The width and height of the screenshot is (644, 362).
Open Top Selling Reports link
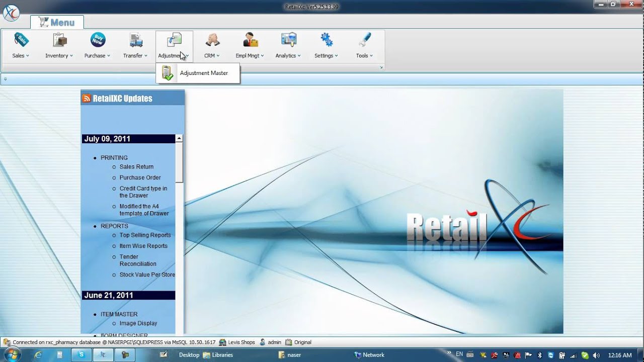(x=145, y=235)
